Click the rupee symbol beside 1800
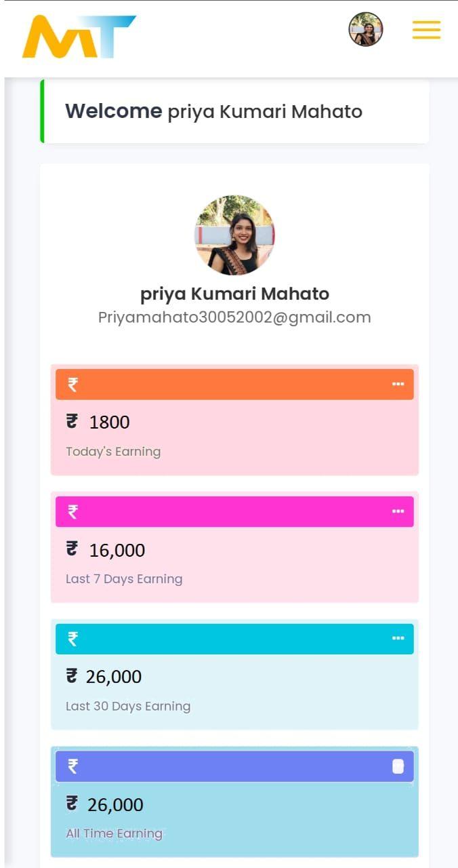 [x=72, y=422]
